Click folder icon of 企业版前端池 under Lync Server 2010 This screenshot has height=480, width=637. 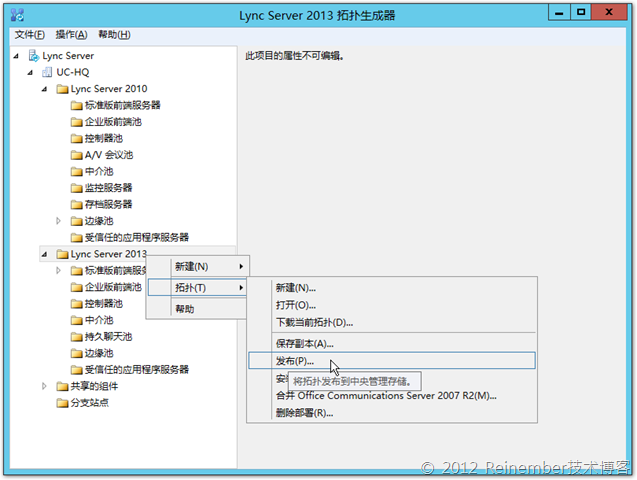tap(76, 122)
